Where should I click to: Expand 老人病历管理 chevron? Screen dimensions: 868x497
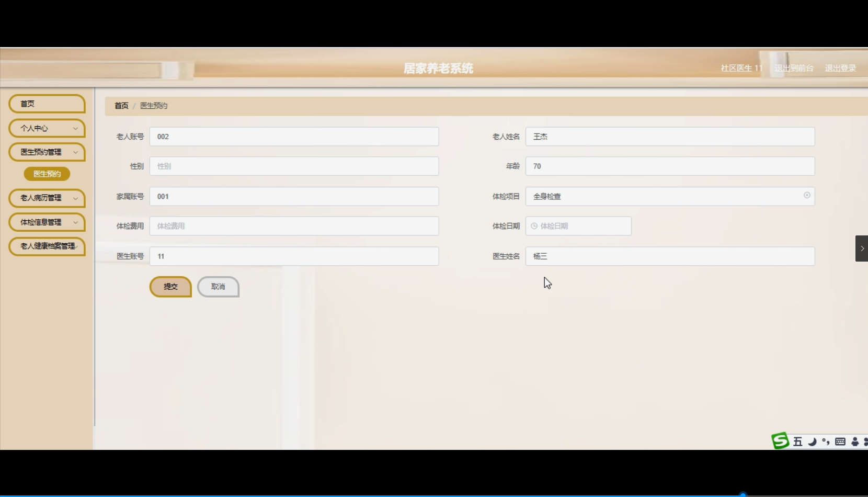coord(75,198)
